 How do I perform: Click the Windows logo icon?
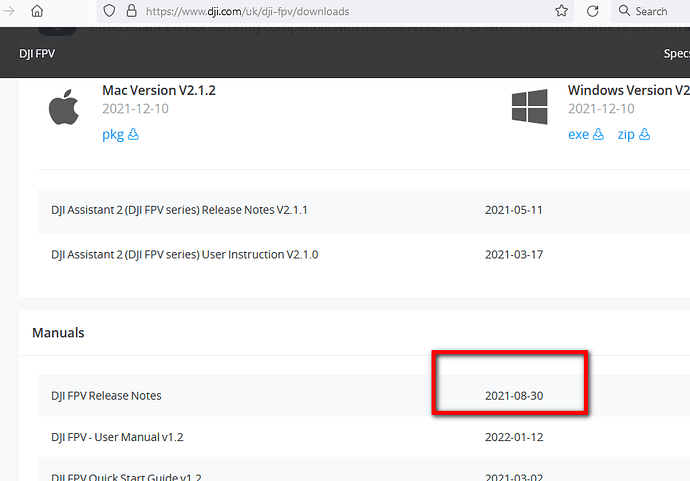(x=529, y=107)
